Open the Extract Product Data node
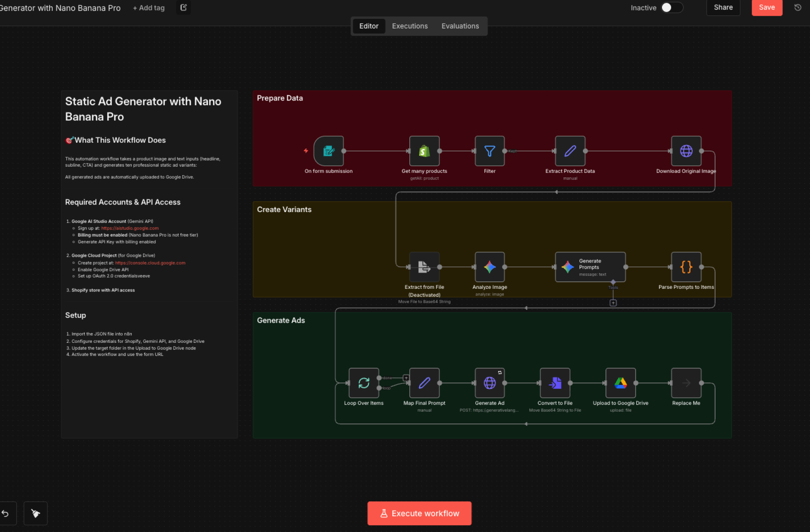 coord(570,151)
